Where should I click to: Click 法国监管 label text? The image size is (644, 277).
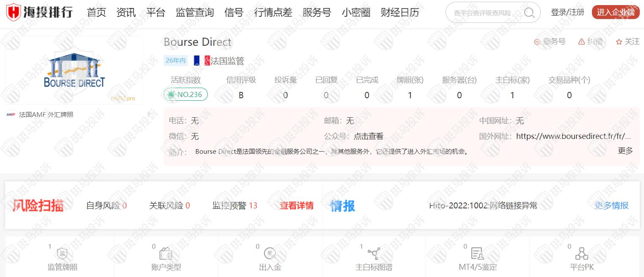228,61
